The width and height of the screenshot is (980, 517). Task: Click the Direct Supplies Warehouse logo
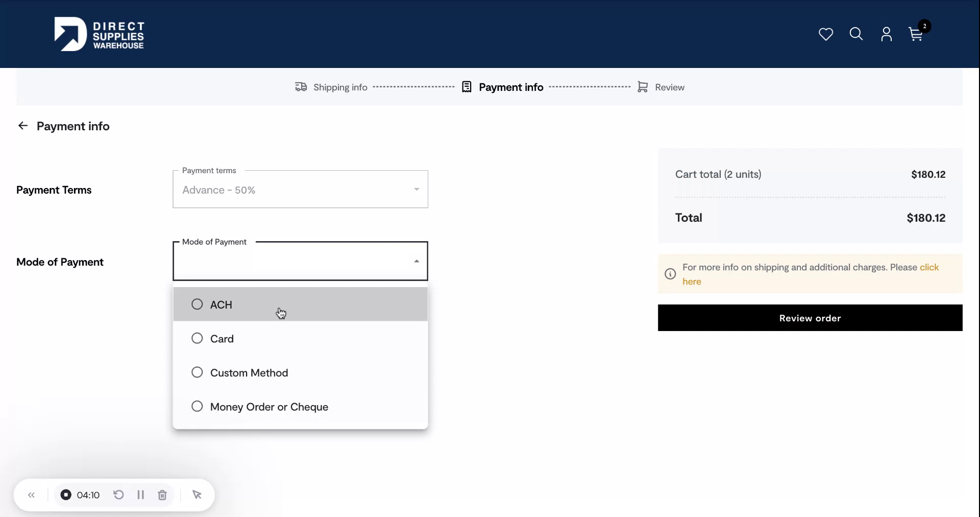point(100,34)
